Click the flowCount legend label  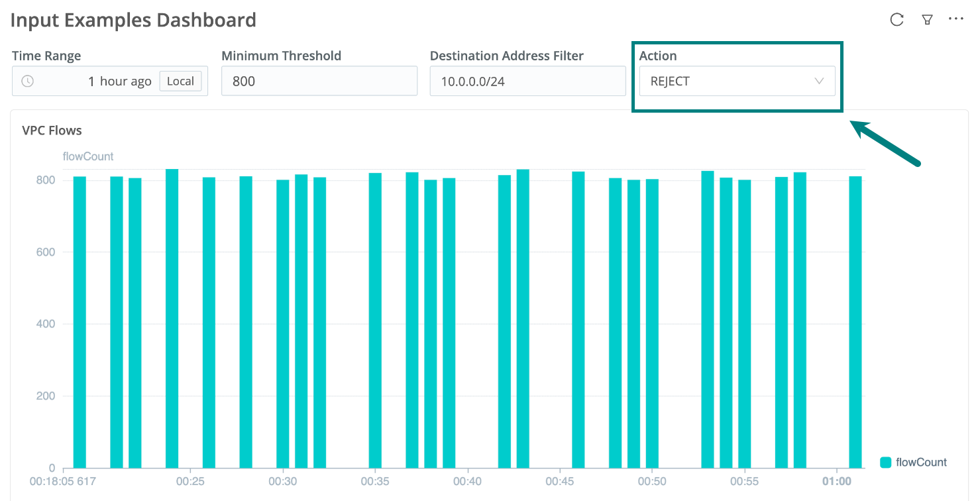921,463
